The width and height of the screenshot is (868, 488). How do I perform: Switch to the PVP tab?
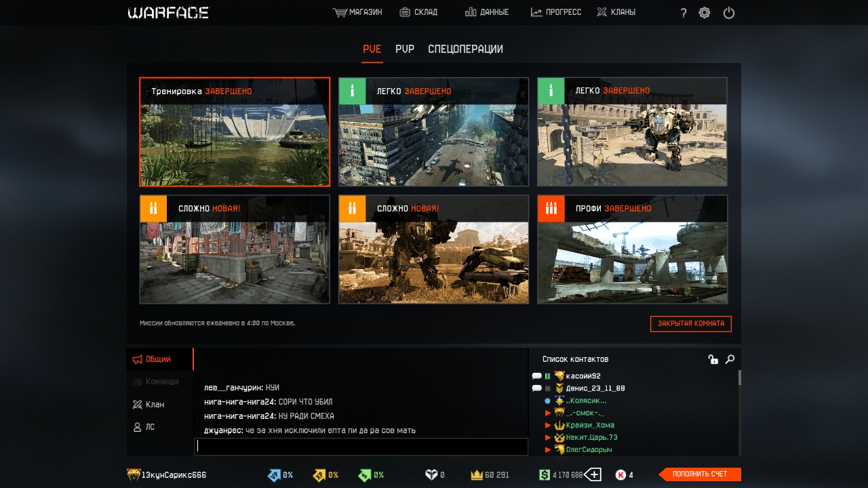[x=405, y=49]
